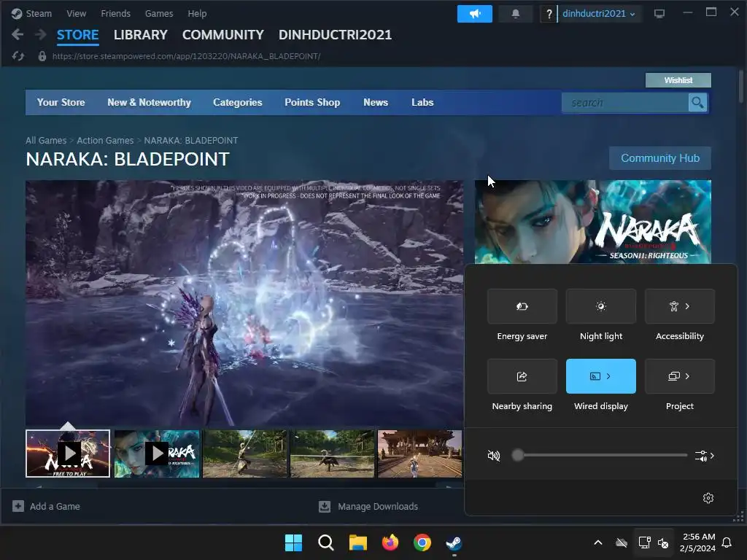Open the Labs link

(x=422, y=102)
